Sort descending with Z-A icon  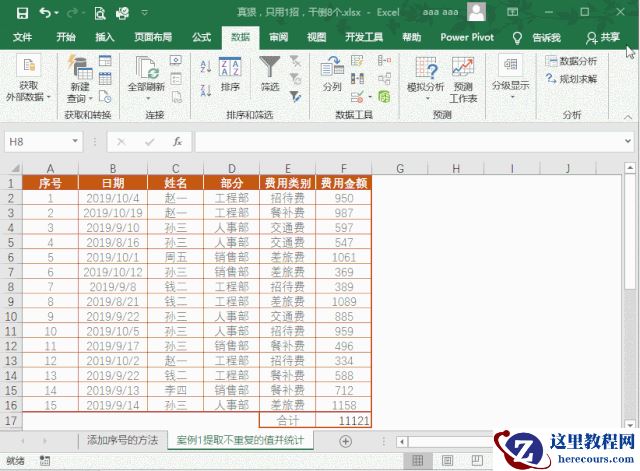[206, 90]
